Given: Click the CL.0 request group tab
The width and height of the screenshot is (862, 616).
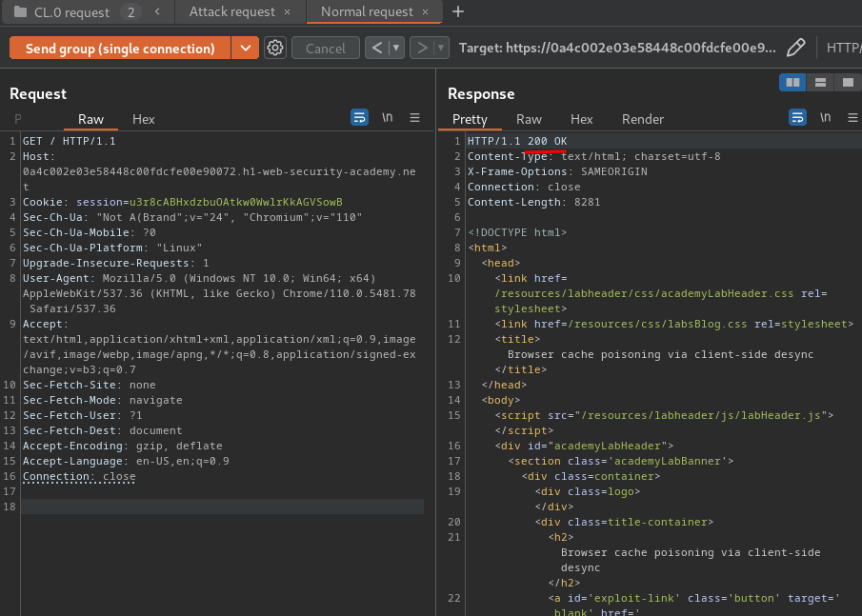Looking at the screenshot, I should click(x=72, y=12).
